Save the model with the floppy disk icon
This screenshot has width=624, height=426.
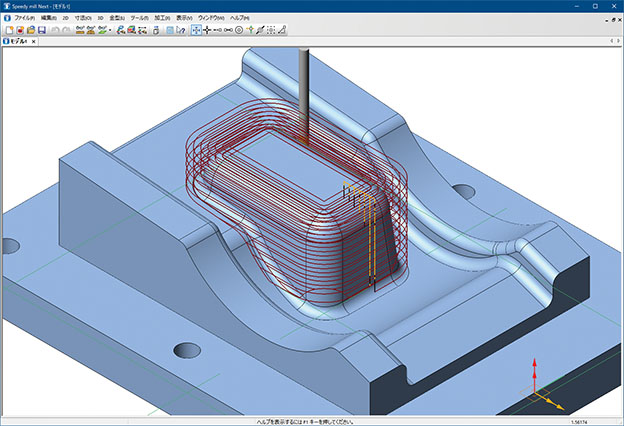click(41, 31)
